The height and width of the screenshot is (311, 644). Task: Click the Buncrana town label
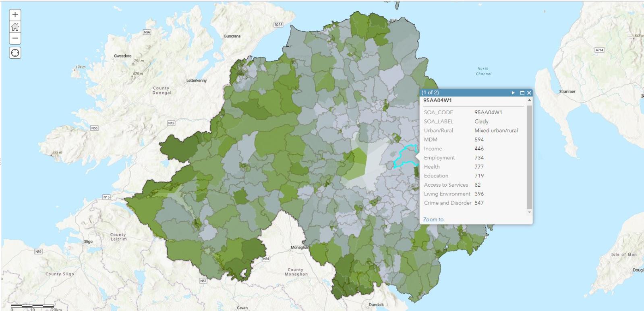232,36
